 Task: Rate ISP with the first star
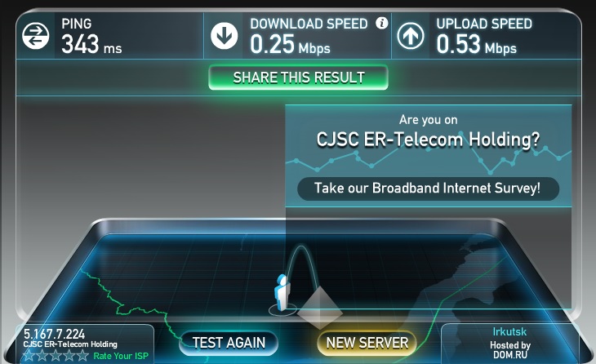[29, 356]
